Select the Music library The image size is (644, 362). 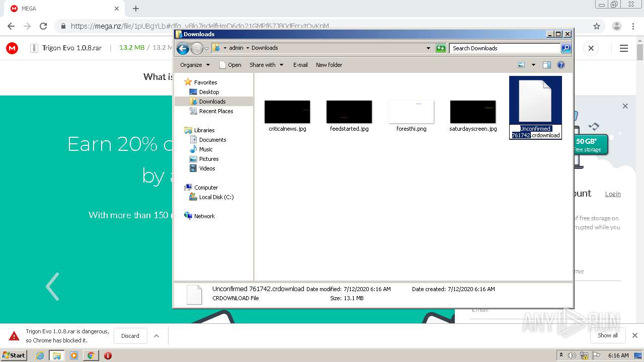206,149
